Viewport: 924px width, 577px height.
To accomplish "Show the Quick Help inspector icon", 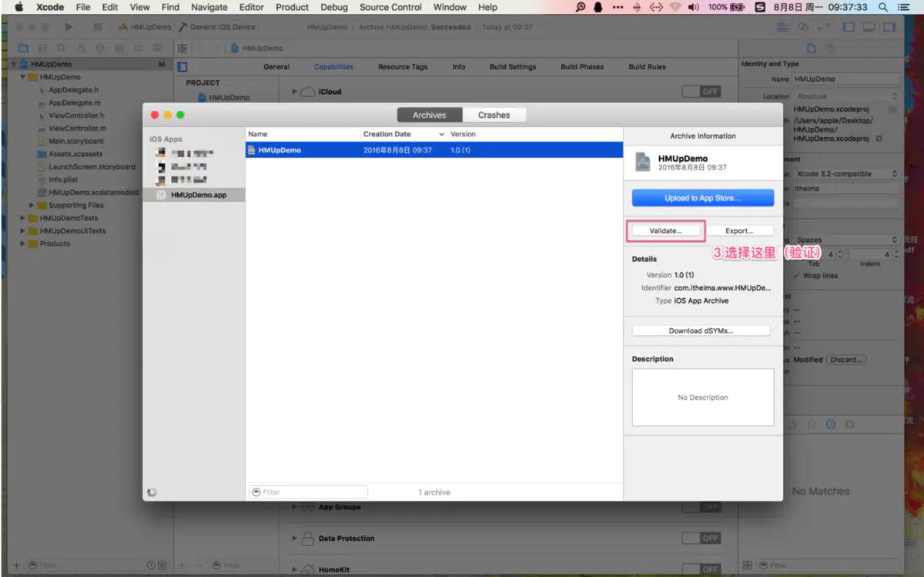I will click(831, 48).
